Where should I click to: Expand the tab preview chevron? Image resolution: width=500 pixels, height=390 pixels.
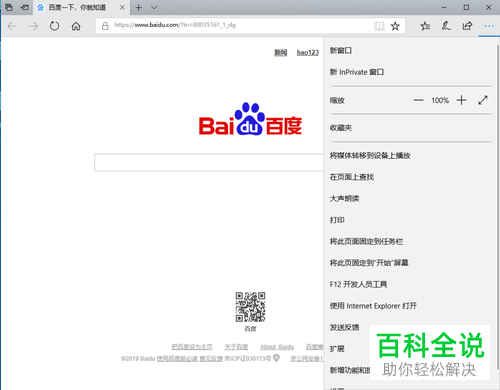154,7
